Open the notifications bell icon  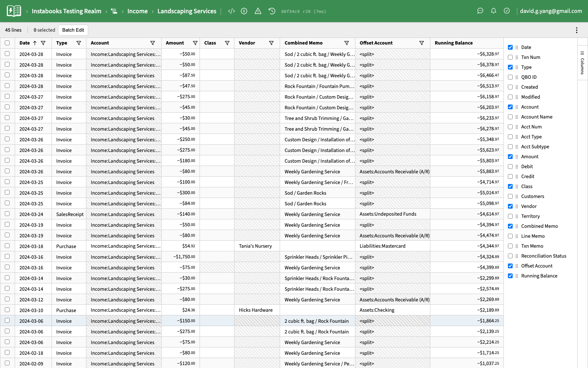[494, 11]
